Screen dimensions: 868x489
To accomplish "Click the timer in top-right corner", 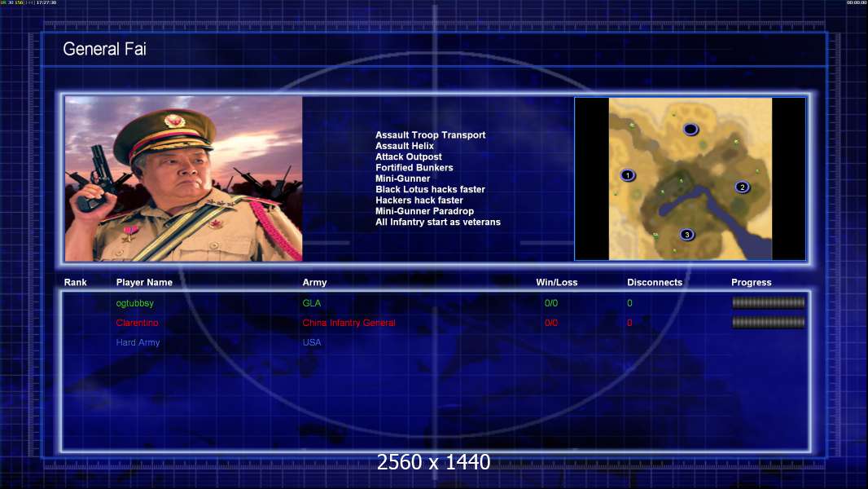I will click(x=857, y=2).
